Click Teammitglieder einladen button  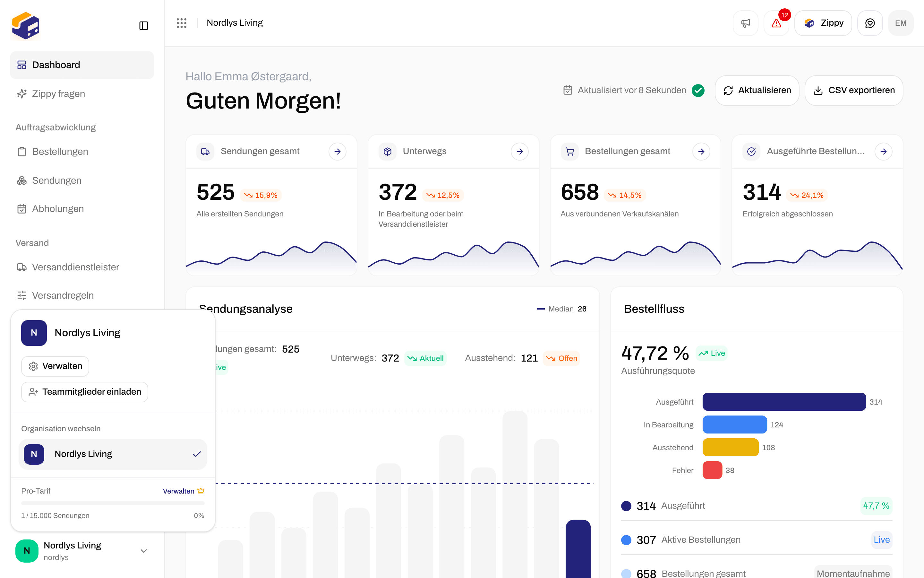coord(84,392)
